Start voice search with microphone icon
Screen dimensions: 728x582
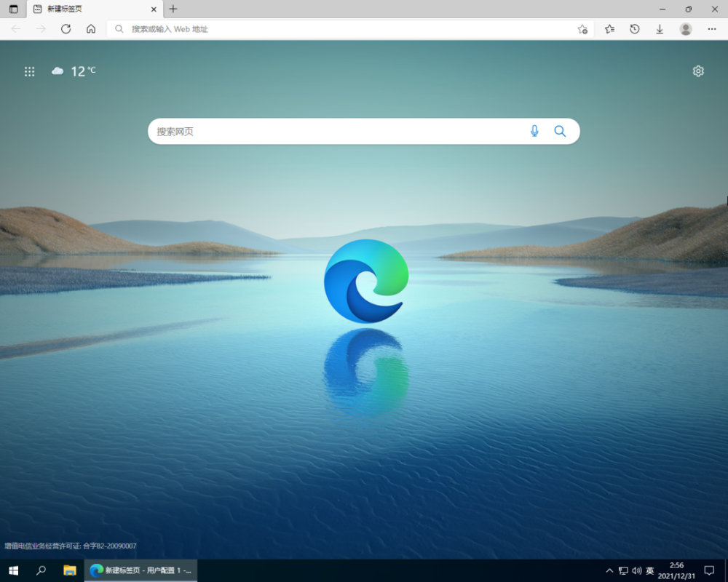tap(534, 132)
